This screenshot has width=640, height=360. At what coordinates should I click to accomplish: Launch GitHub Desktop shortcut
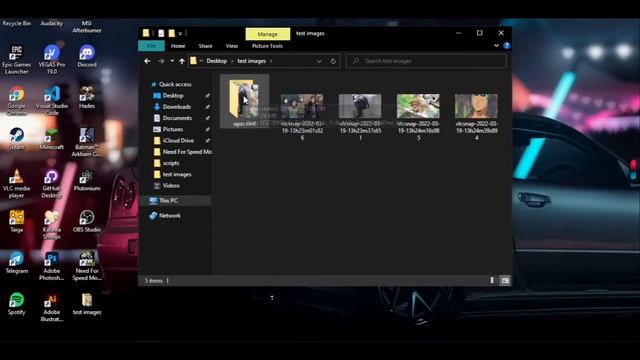click(52, 184)
